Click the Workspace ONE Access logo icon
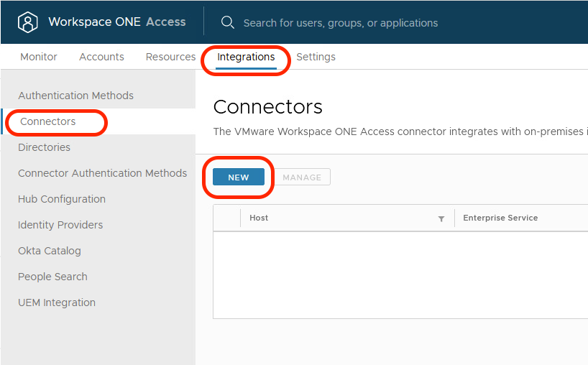The height and width of the screenshot is (365, 588). tap(27, 22)
